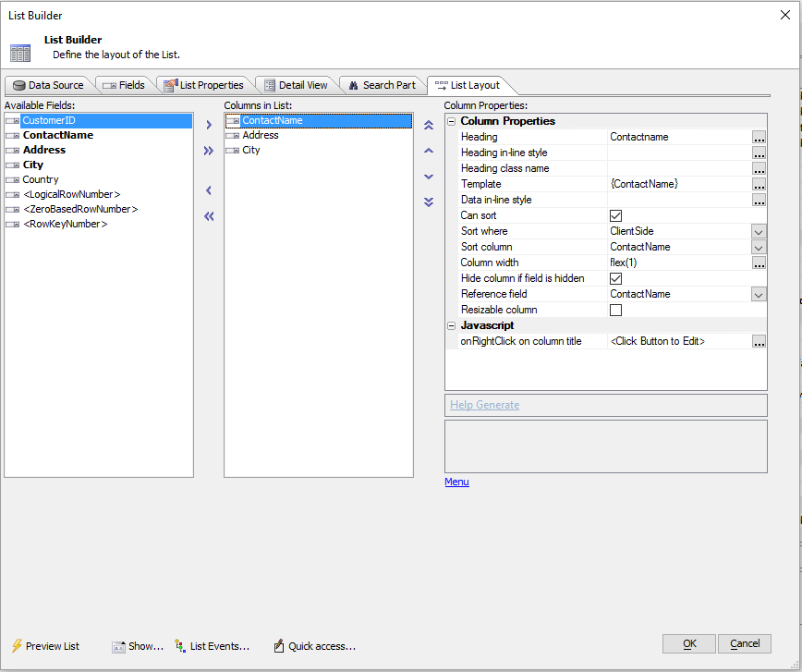
Task: Open ellipsis editor for Data in-line style
Action: 759,200
